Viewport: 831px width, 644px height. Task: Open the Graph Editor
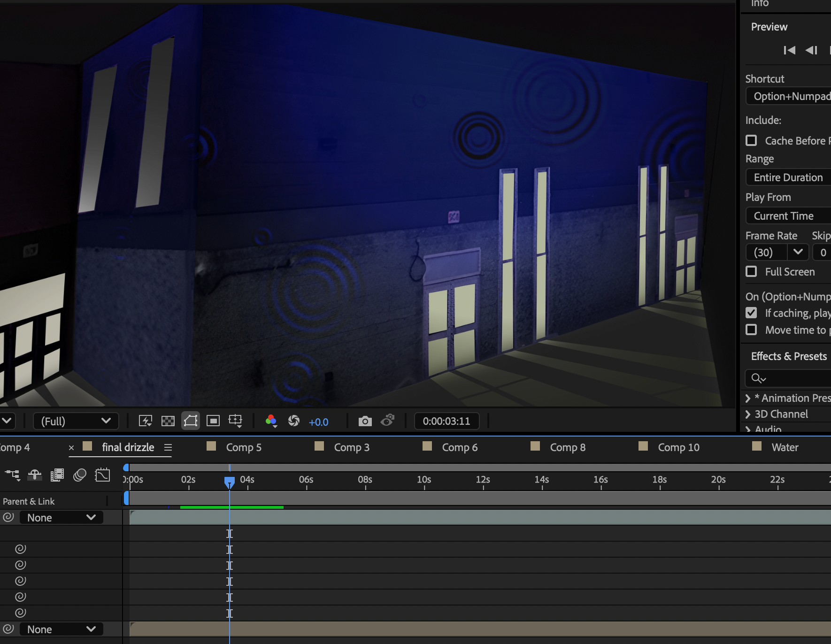102,475
